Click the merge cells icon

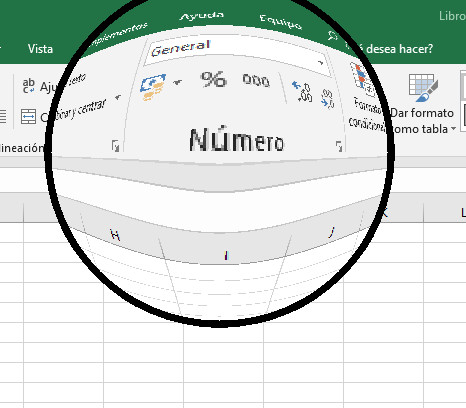pyautogui.click(x=28, y=116)
